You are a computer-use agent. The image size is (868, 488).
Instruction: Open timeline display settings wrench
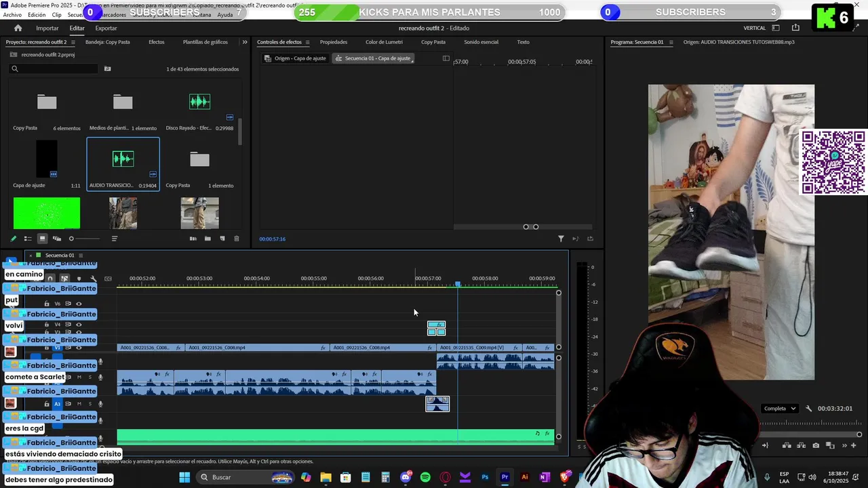[x=94, y=279]
